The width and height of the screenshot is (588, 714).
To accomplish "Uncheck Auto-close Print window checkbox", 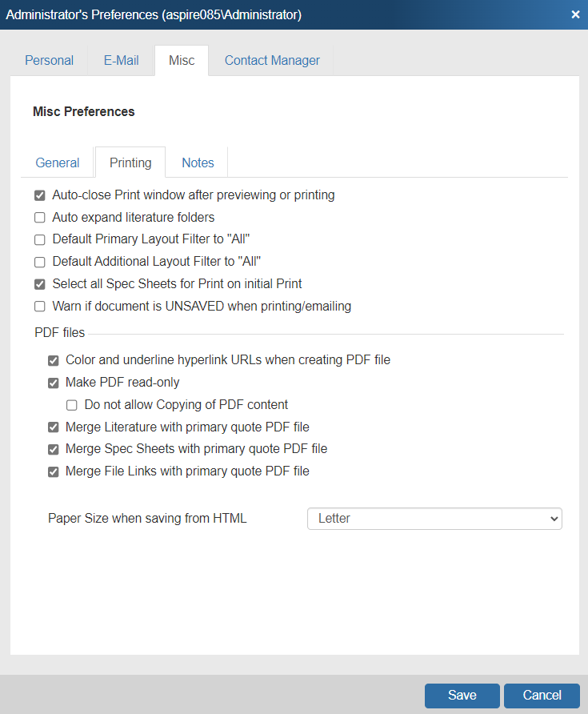I will pyautogui.click(x=39, y=195).
